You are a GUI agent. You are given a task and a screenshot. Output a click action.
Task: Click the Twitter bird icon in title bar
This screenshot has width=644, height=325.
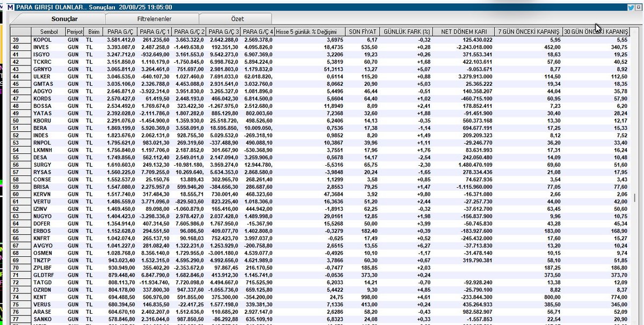pos(631,8)
